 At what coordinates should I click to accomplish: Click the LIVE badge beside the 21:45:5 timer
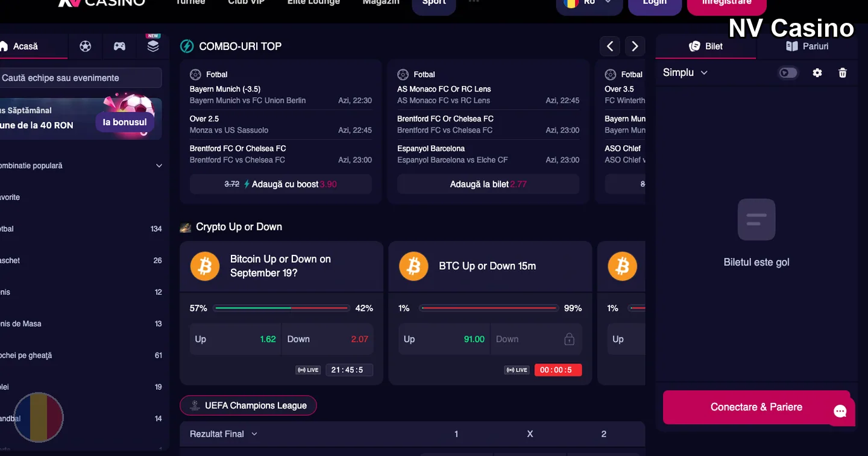click(x=308, y=370)
